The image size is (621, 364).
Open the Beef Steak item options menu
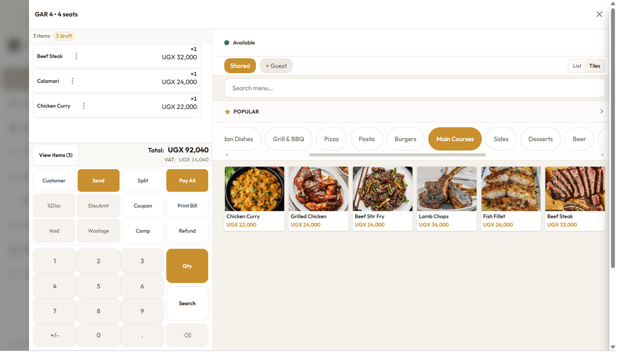[x=76, y=56]
